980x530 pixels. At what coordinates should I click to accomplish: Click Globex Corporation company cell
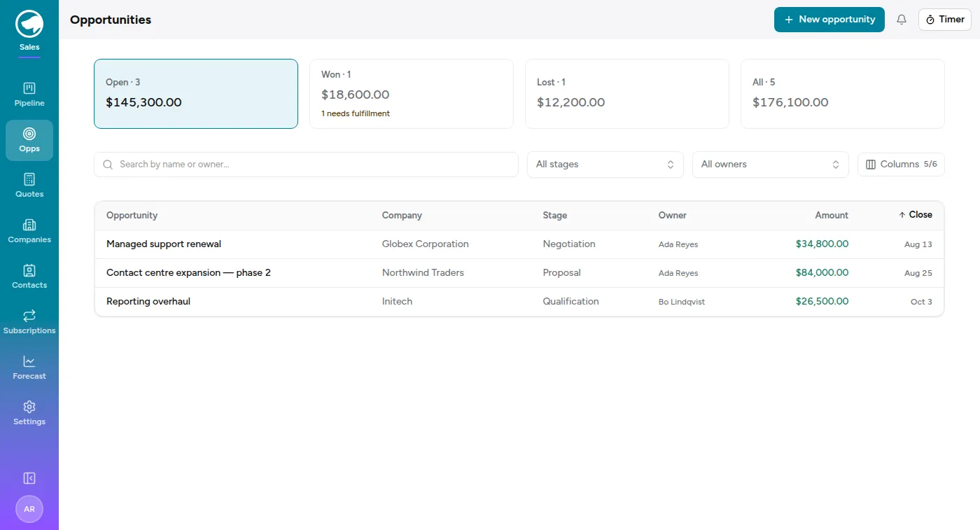[x=426, y=244]
